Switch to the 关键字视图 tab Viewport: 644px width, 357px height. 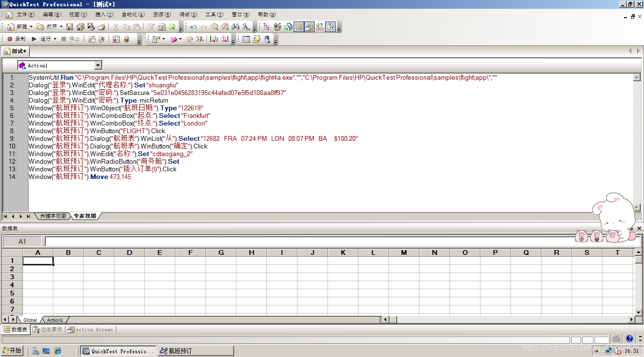click(53, 216)
